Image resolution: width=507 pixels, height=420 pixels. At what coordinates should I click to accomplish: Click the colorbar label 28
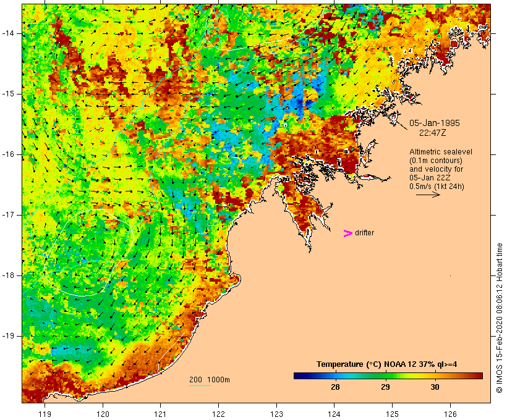coord(335,387)
